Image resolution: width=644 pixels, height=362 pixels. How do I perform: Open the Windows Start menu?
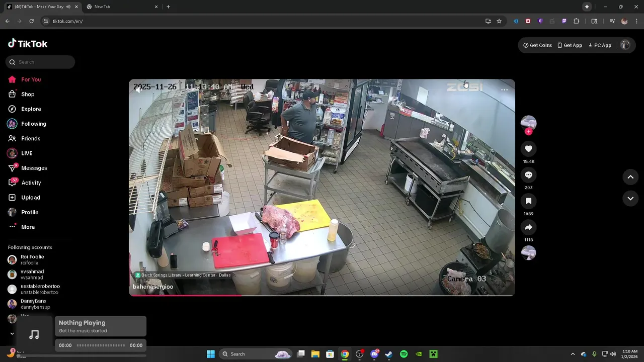(x=211, y=354)
